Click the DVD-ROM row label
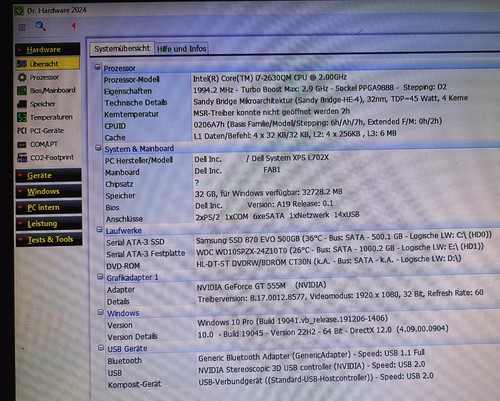The image size is (500, 401). point(123,266)
